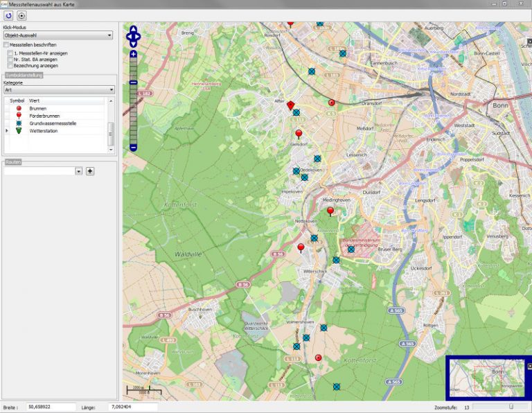
Task: Close the overview minimap with X
Action: [x=530, y=365]
